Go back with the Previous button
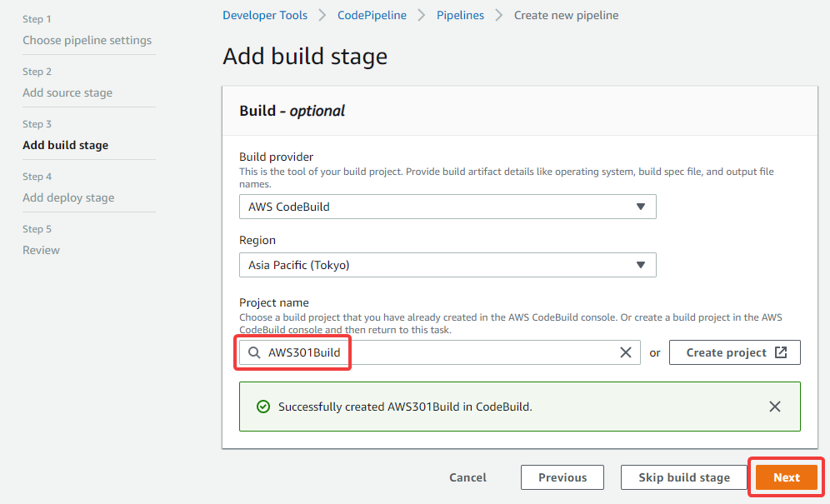Viewport: 830px width, 504px height. click(x=562, y=477)
